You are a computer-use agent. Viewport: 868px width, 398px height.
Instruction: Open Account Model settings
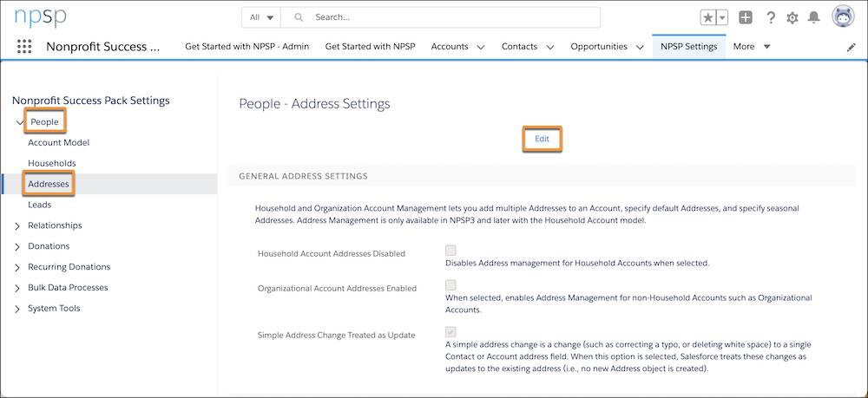point(59,142)
